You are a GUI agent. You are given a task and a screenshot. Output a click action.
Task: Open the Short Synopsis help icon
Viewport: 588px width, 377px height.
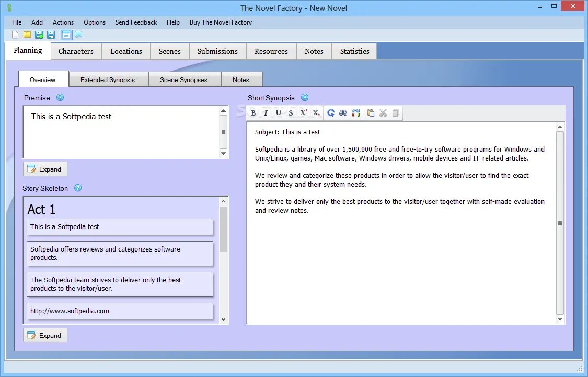(x=305, y=98)
